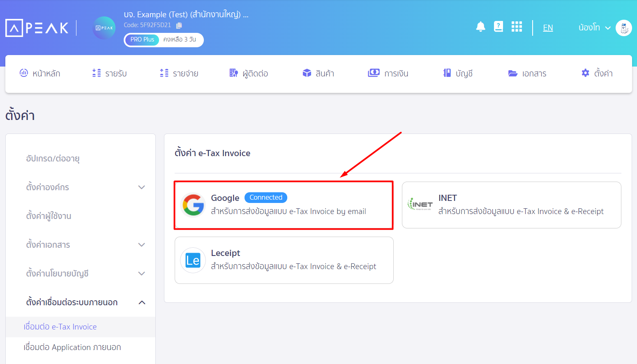Click the เอกสาร folder icon
The height and width of the screenshot is (364, 637).
point(512,74)
